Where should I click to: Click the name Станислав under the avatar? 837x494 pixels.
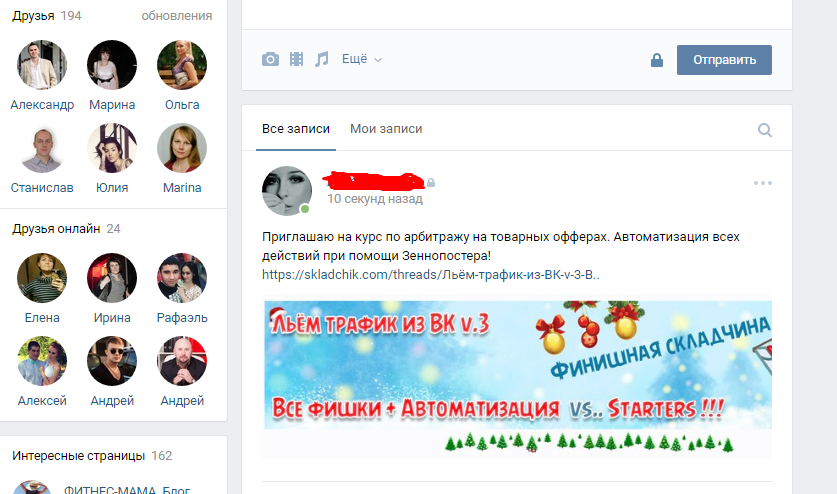pyautogui.click(x=42, y=187)
